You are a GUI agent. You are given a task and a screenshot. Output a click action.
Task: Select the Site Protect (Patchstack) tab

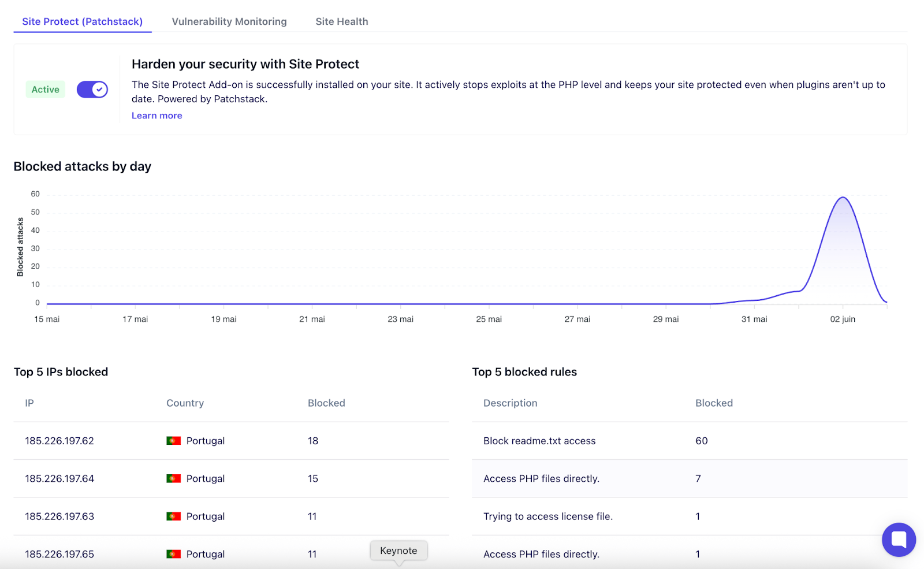(82, 21)
